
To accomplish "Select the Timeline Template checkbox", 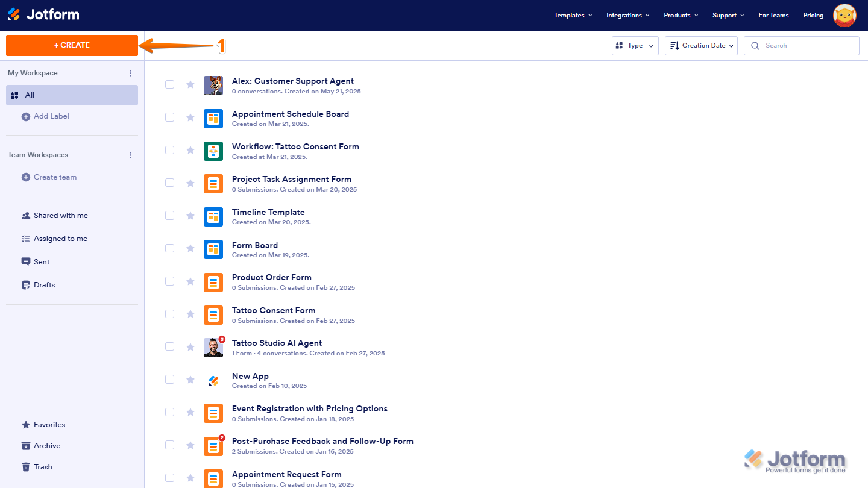I will 170,216.
